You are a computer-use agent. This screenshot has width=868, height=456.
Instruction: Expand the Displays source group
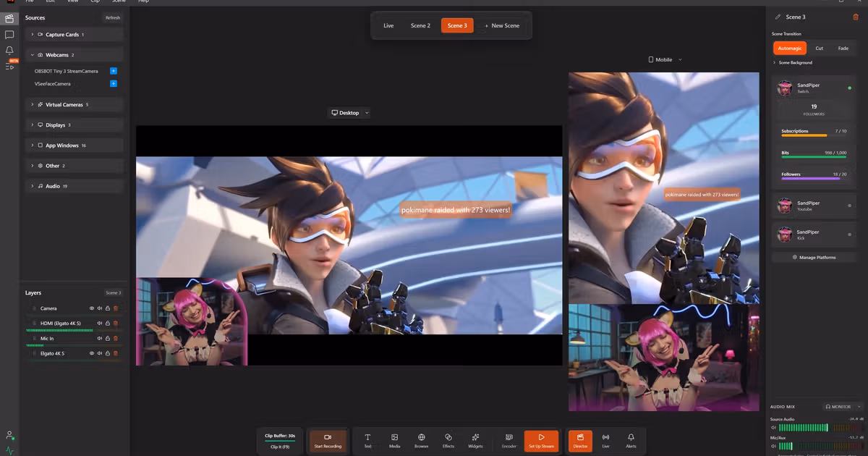coord(74,124)
